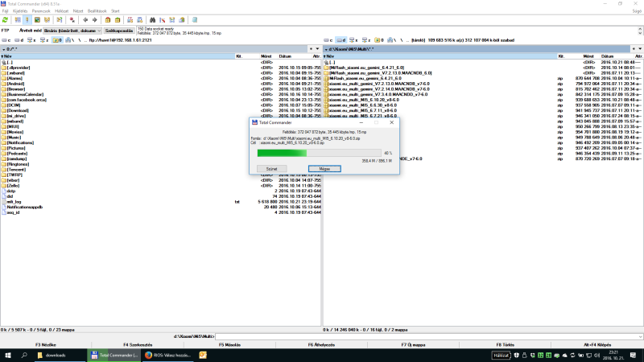Screen dimensions: 644x362
Task: Go forward with the right arrow icon
Action: (94, 19)
